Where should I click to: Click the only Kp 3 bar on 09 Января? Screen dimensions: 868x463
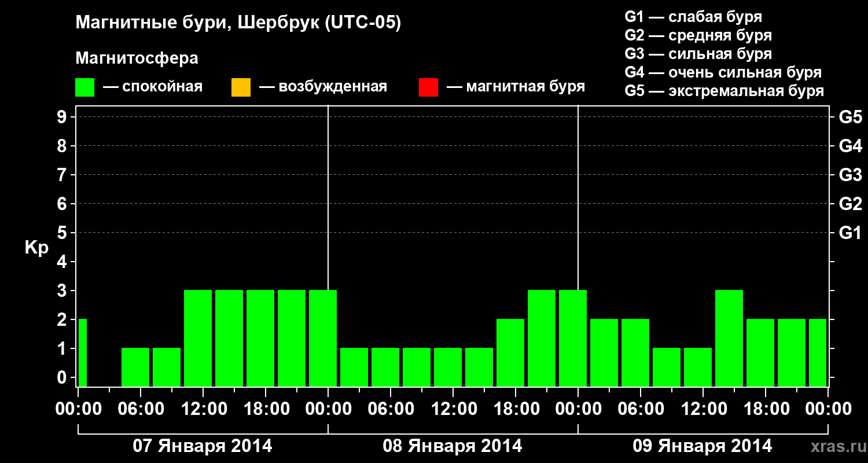click(x=729, y=338)
